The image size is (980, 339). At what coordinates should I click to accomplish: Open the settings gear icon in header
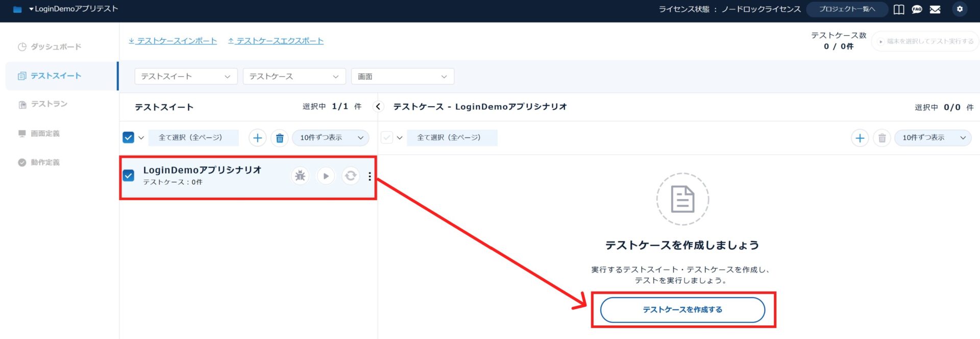pos(960,9)
